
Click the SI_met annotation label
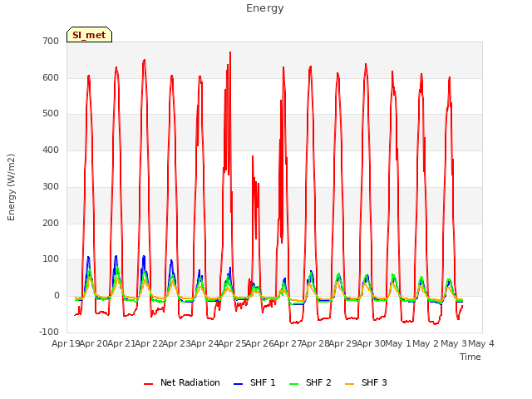click(x=89, y=35)
